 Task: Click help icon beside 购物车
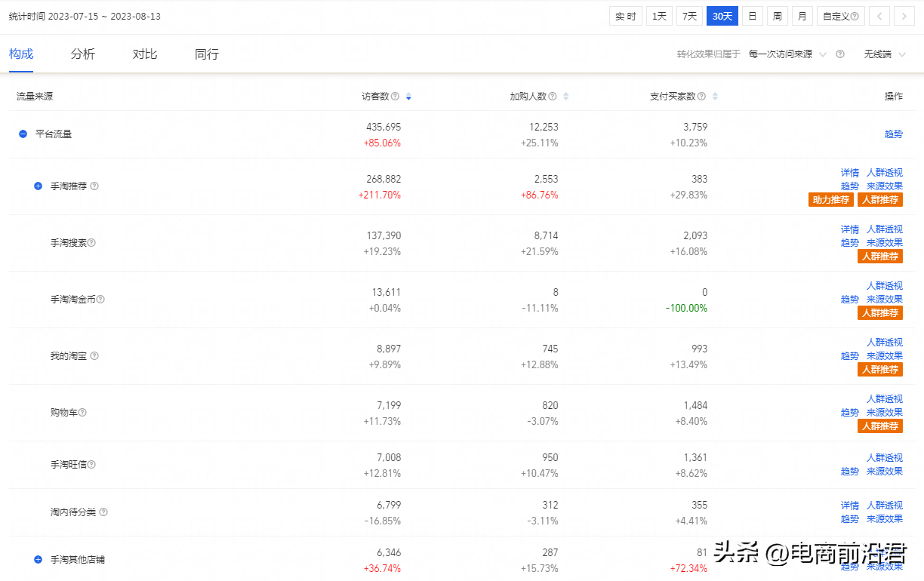(x=82, y=412)
